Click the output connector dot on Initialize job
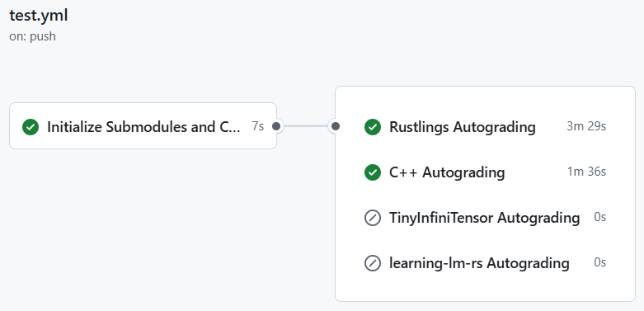644x311 pixels. click(276, 126)
